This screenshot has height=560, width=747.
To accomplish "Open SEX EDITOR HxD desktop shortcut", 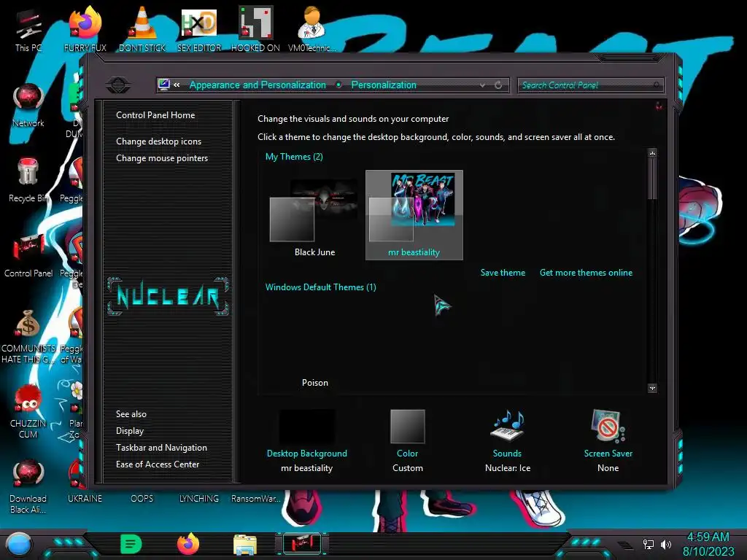I will tap(199, 29).
